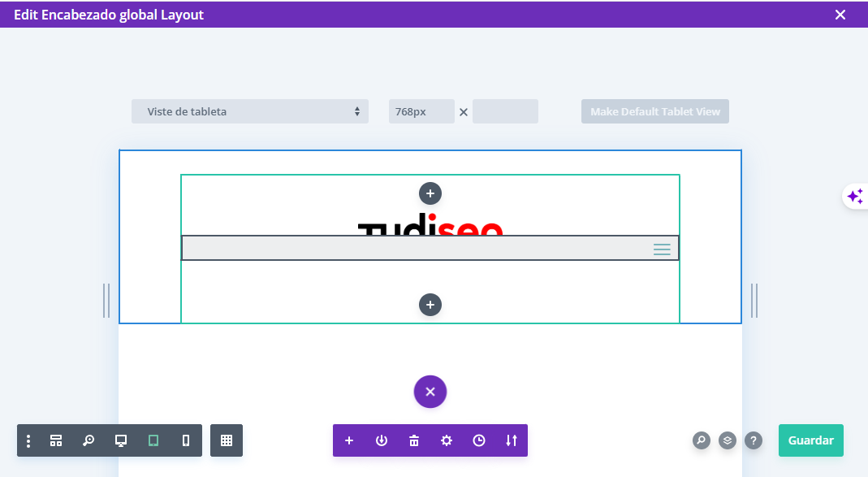Open the search magnifier near Guardar
Image resolution: width=868 pixels, height=477 pixels.
(x=702, y=440)
